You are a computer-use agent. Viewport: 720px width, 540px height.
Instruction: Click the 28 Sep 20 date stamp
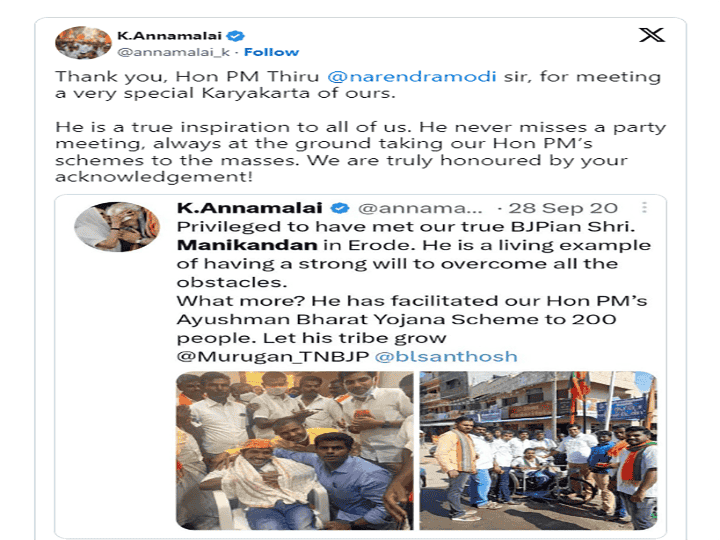coord(563,208)
